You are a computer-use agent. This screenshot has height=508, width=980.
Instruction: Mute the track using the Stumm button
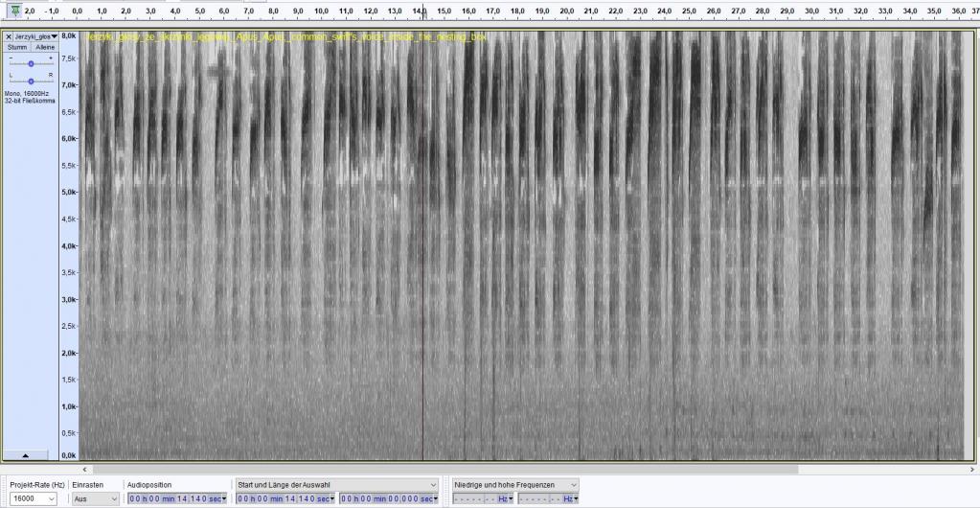click(x=17, y=47)
